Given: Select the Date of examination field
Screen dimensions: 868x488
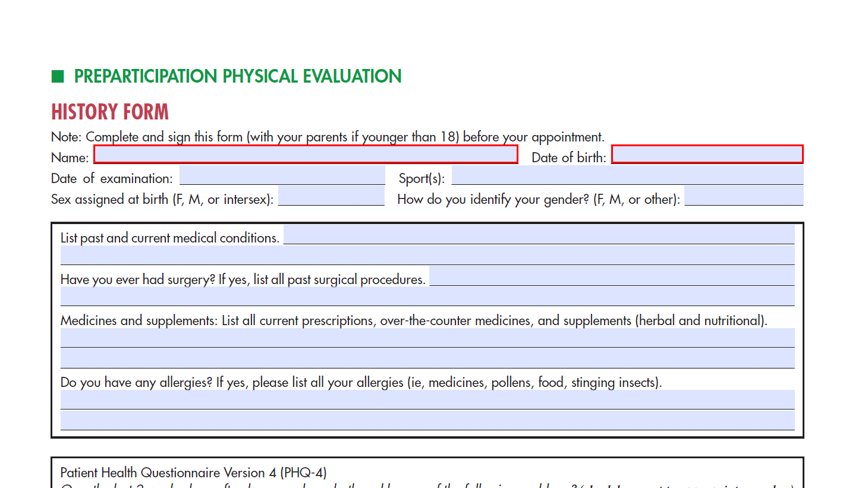Looking at the screenshot, I should point(282,176).
